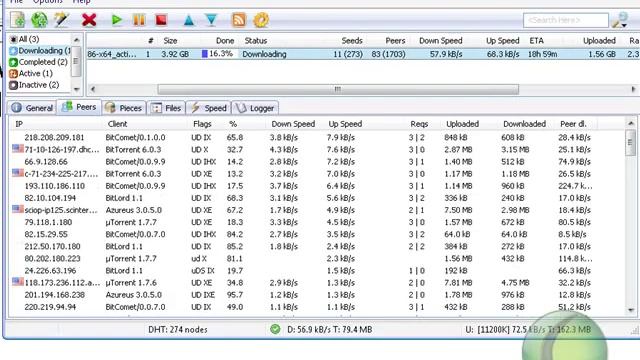Viewport: 640px width, 360px height.
Task: Click inside the Search Here input field
Action: point(566,20)
